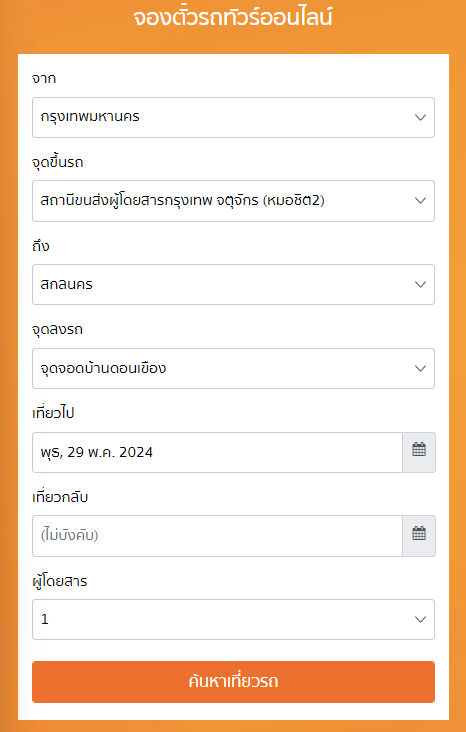
Task: Click the ถึง field label
Action: tap(41, 246)
